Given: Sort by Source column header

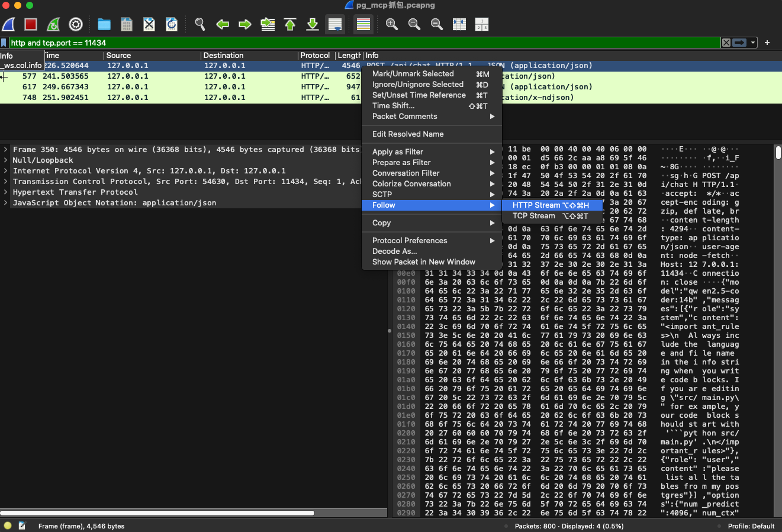Looking at the screenshot, I should point(152,56).
